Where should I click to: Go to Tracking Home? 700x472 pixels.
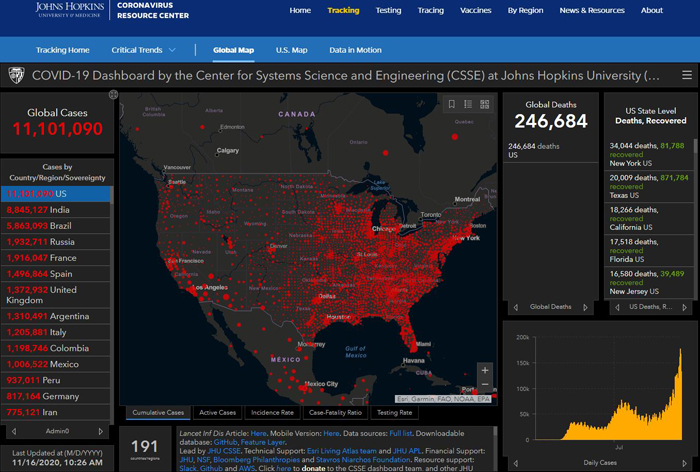[x=62, y=50]
